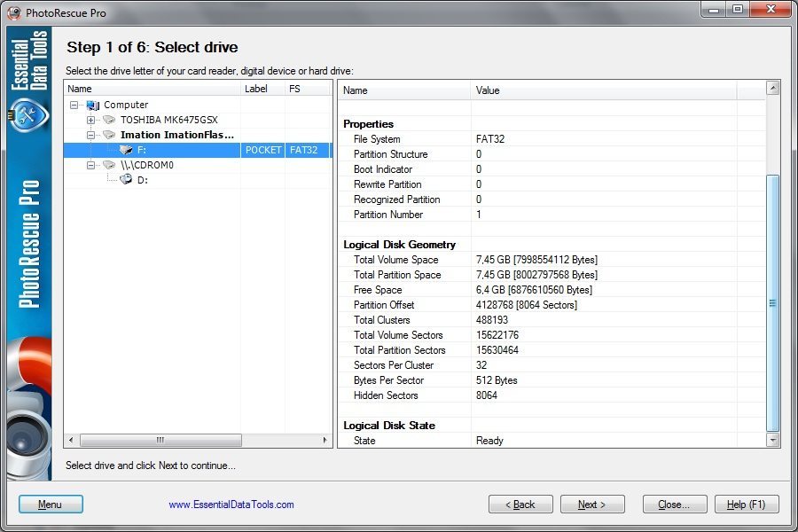
Task: Select the D: drive row
Action: [x=198, y=180]
